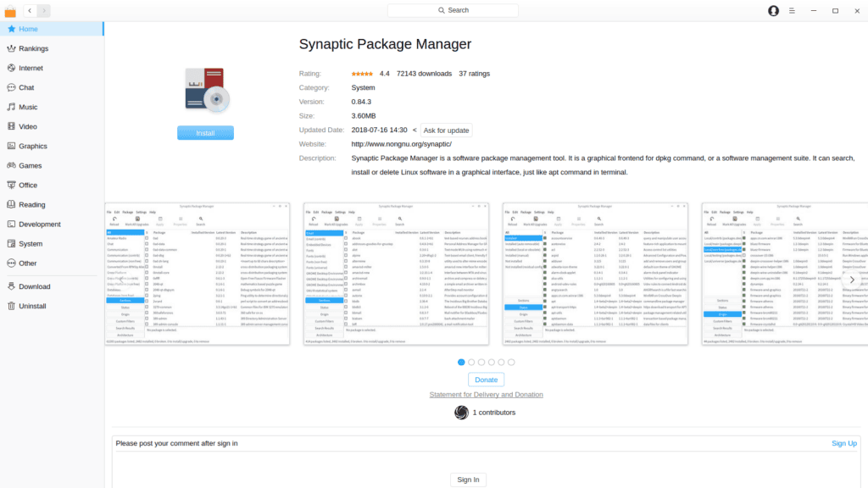868x488 pixels.
Task: Click the Synaptic Package Manager app icon
Action: [x=206, y=90]
